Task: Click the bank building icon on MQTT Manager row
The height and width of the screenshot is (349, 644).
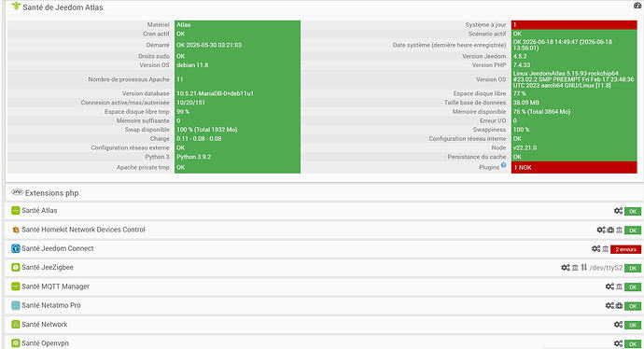Action: click(x=619, y=286)
